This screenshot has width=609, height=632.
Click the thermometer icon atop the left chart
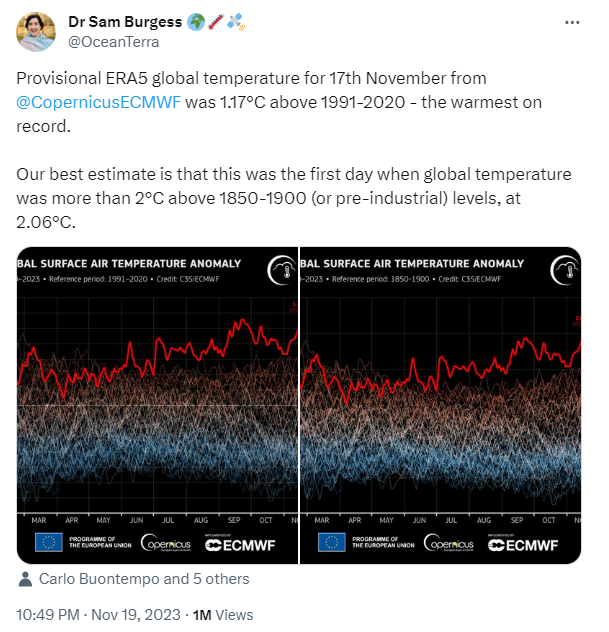(x=280, y=271)
